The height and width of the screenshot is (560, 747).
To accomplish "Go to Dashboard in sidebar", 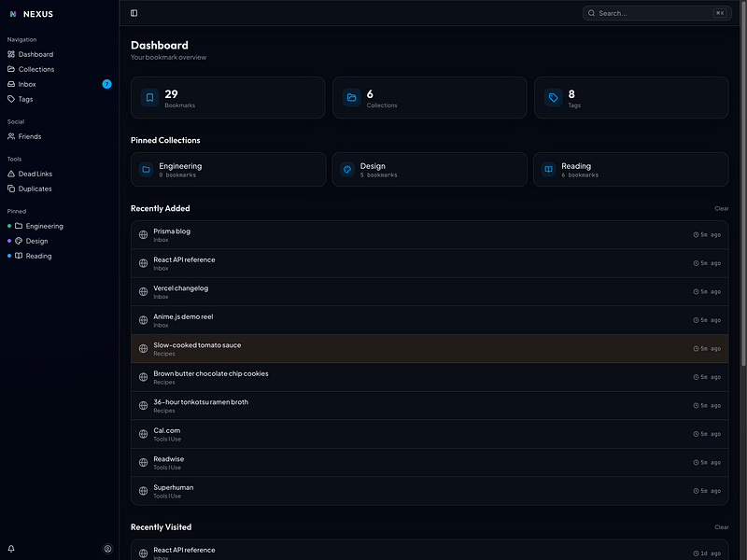I will (x=59, y=54).
